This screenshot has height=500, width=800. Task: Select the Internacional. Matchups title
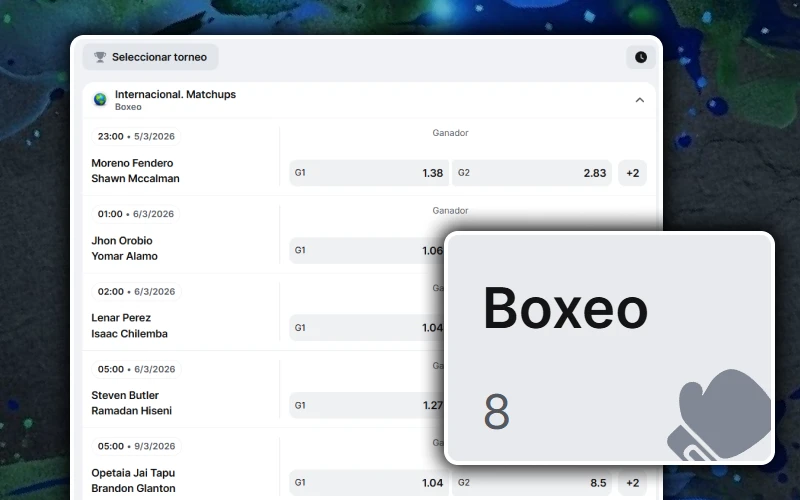click(175, 94)
